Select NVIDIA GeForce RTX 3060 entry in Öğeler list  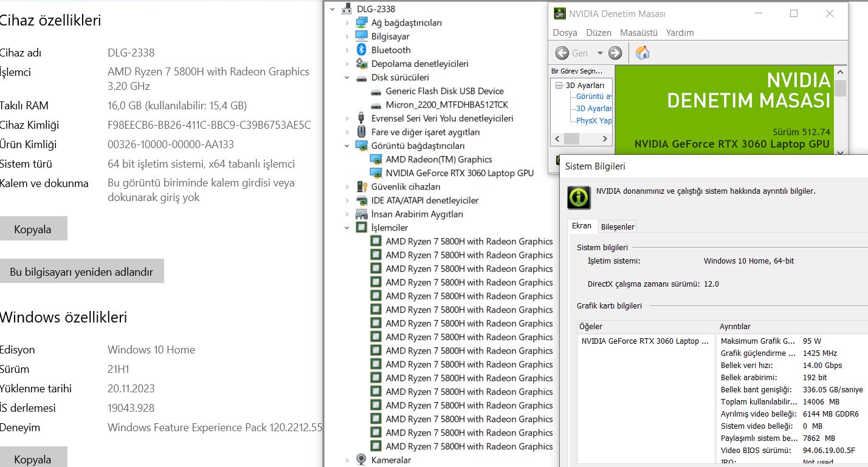point(645,341)
